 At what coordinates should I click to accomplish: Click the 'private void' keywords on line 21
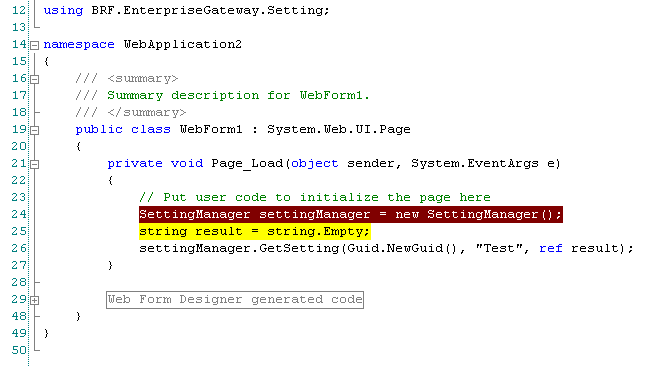pyautogui.click(x=155, y=163)
